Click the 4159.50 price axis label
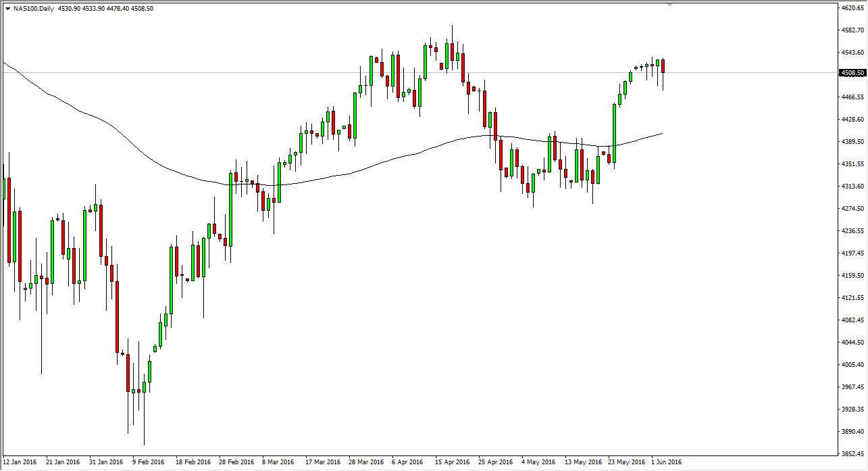Screen dimensions: 868x471 tap(852, 276)
